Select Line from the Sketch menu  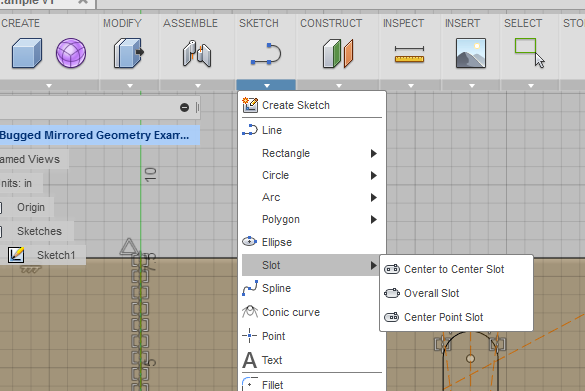click(x=312, y=130)
